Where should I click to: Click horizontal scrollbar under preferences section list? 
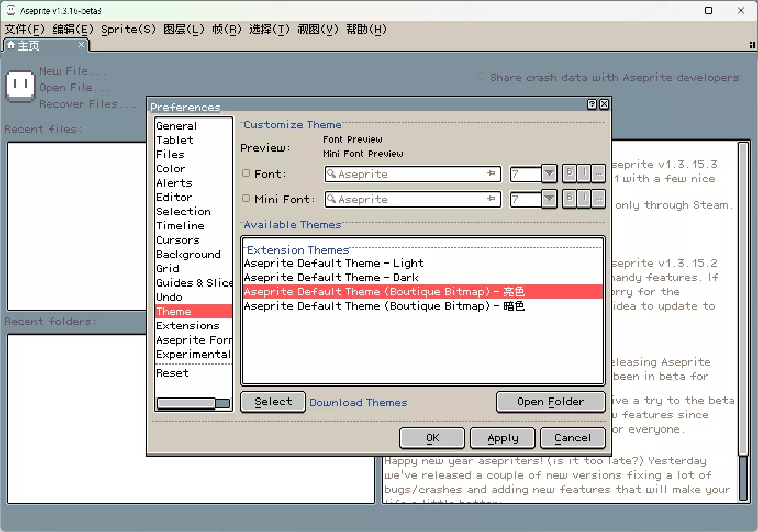pos(193,404)
